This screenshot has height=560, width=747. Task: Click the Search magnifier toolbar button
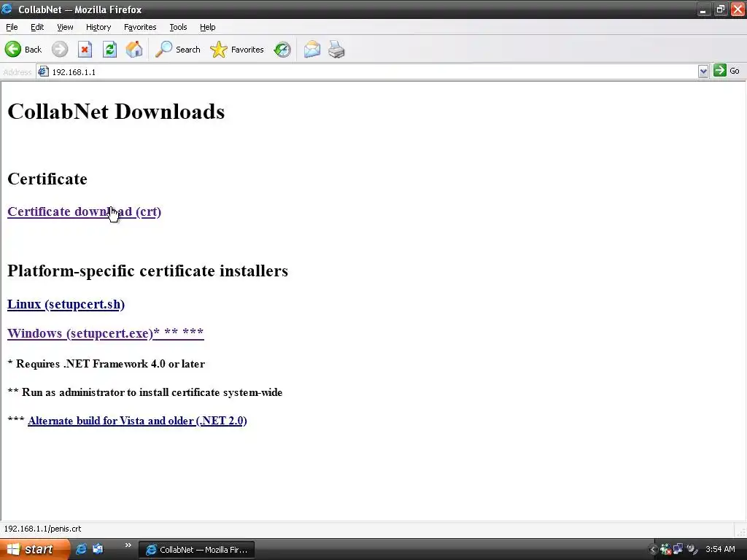coord(178,49)
